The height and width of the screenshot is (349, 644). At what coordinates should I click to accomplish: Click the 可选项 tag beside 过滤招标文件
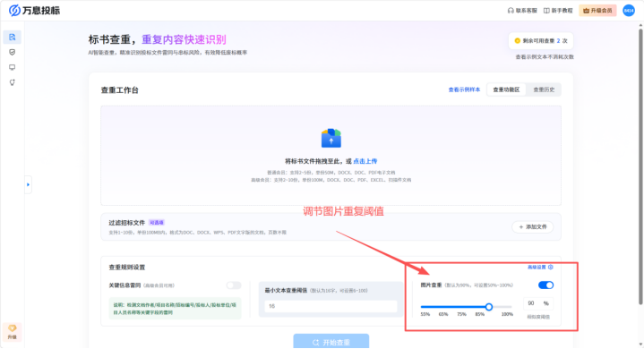coord(157,223)
